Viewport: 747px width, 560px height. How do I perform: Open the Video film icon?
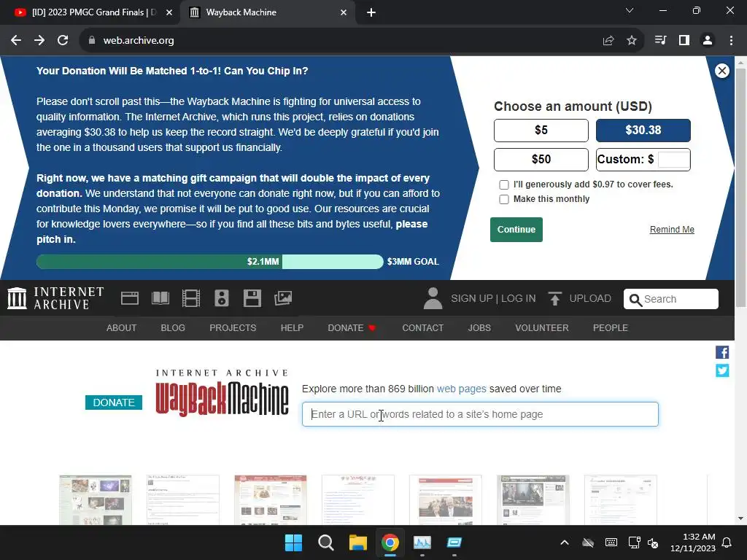coord(191,298)
